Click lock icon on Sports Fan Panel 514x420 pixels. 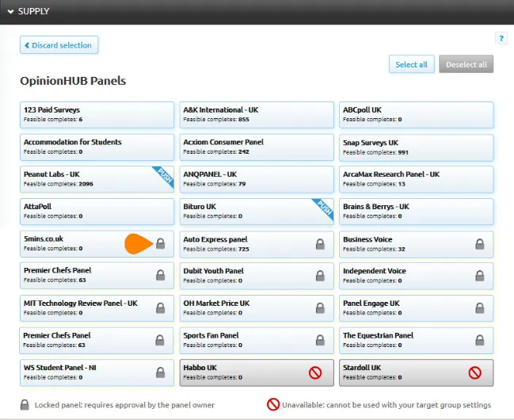[320, 340]
